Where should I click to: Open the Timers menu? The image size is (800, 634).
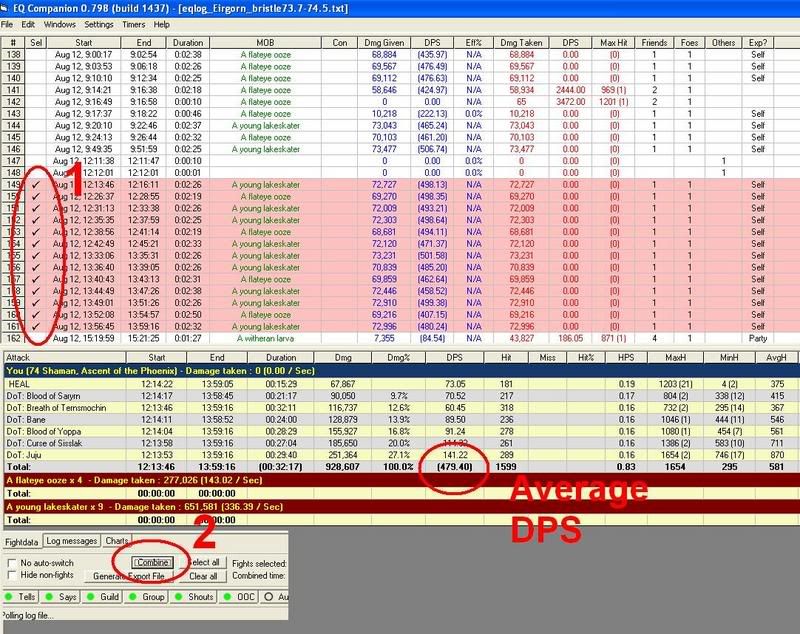tap(134, 24)
